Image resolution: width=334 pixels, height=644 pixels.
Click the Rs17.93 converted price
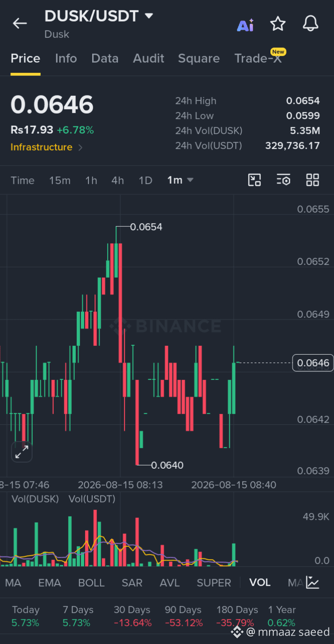coord(32,130)
